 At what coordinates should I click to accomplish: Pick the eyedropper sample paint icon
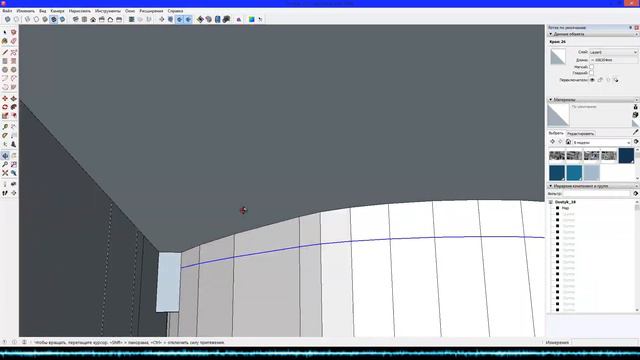(636, 132)
